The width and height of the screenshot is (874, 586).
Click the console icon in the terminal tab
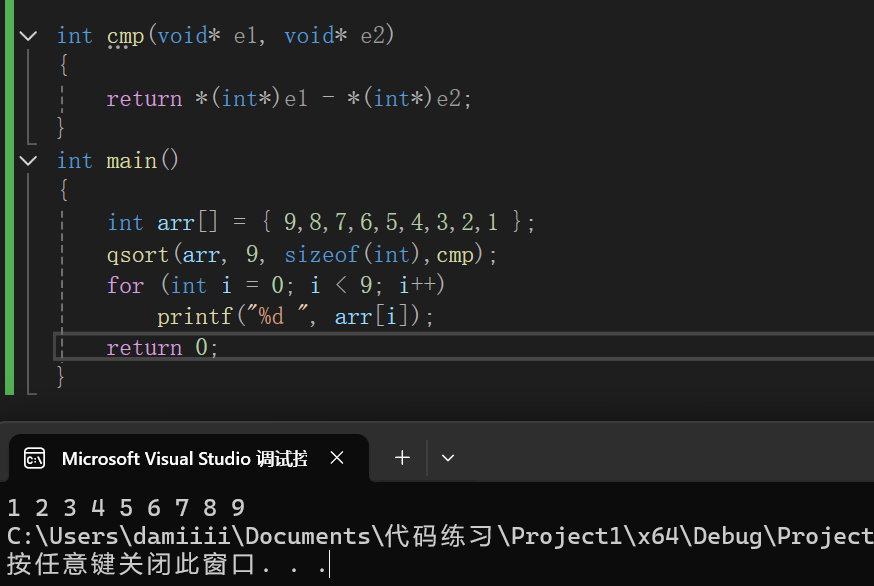tap(35, 458)
